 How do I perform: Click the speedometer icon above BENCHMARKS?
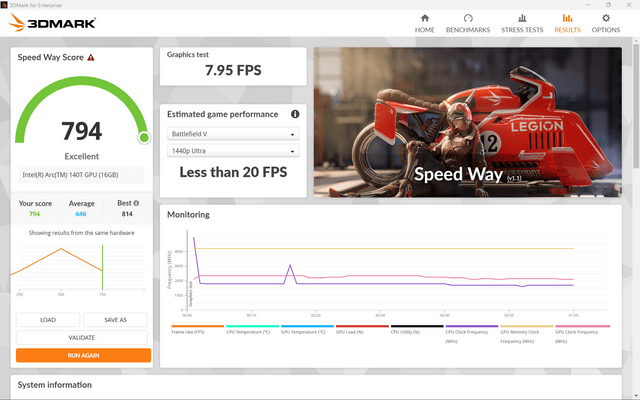click(468, 18)
